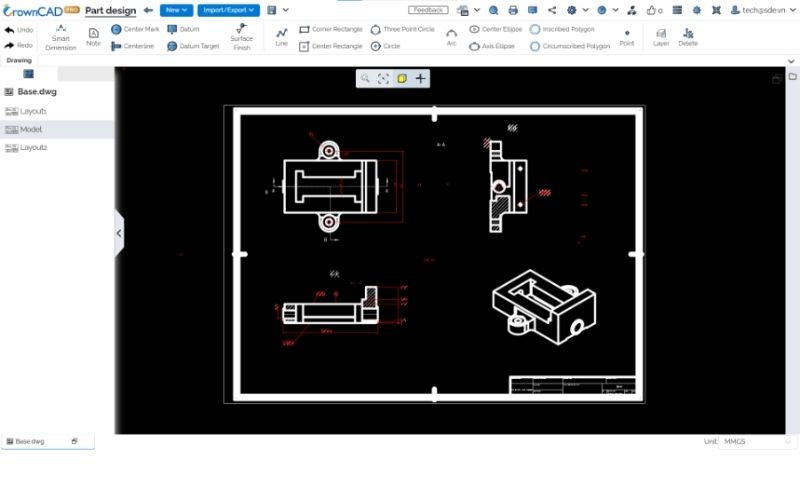Draw a Circumscribed Polygon
The height and width of the screenshot is (500, 800).
(570, 46)
